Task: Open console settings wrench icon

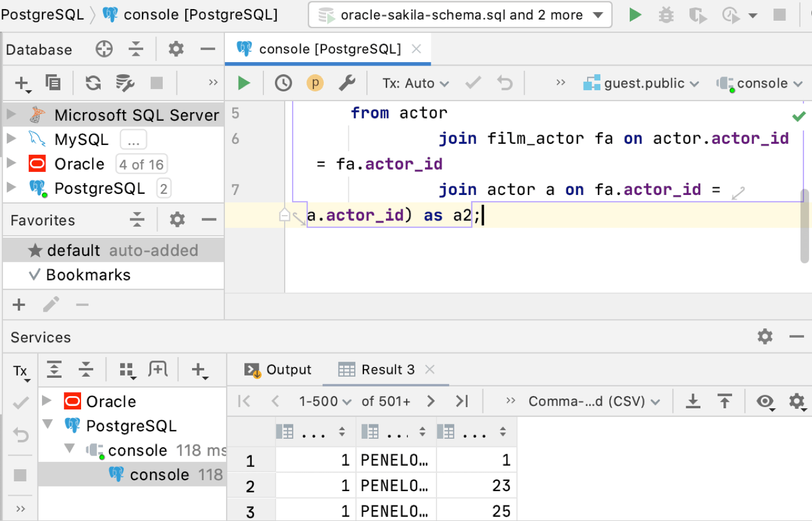Action: point(347,83)
